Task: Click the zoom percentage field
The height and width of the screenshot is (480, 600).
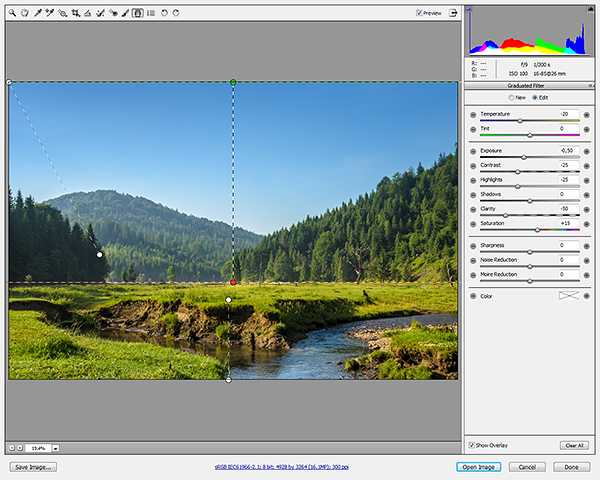Action: point(38,448)
